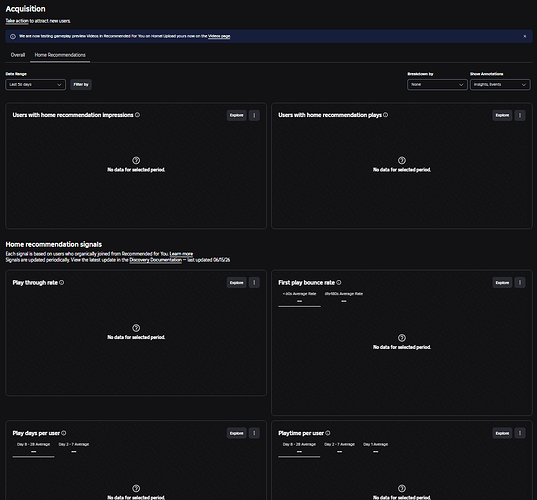Click Explore on First play bounce rate card
The image size is (537, 500).
(x=502, y=283)
